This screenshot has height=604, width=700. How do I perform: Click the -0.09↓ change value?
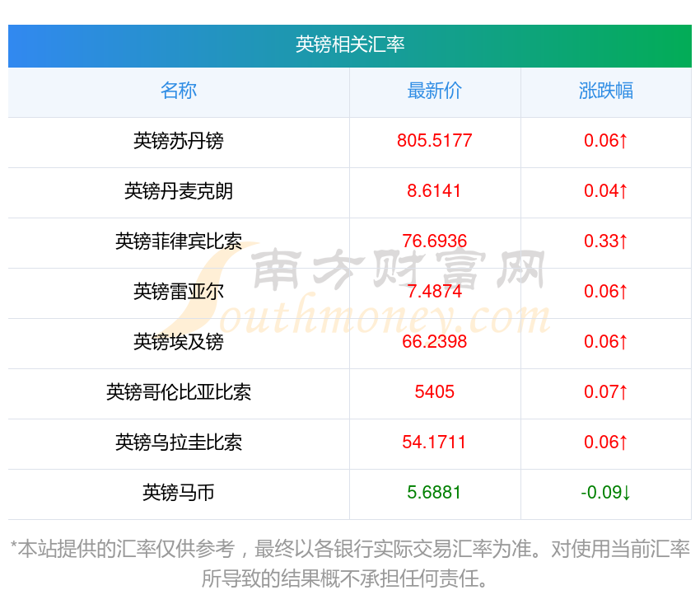[606, 493]
